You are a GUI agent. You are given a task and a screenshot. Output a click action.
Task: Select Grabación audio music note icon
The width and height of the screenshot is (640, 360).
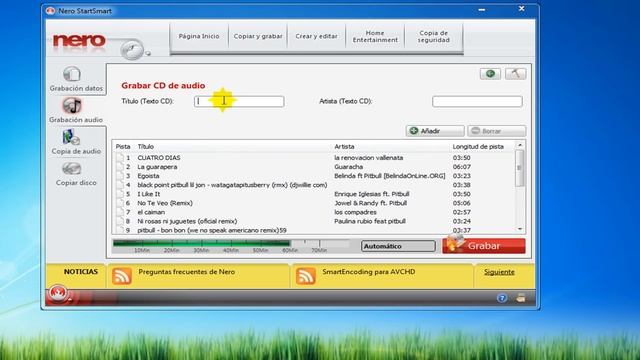coord(72,106)
